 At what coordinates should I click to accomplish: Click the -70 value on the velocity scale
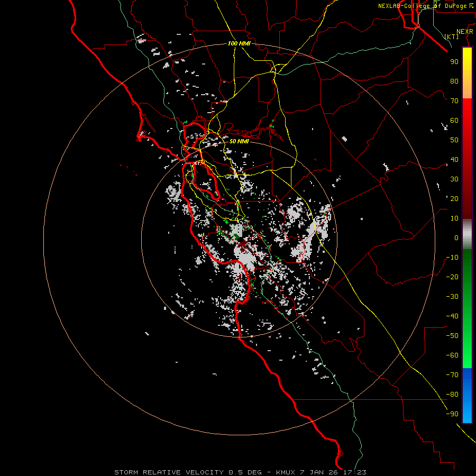pos(452,375)
